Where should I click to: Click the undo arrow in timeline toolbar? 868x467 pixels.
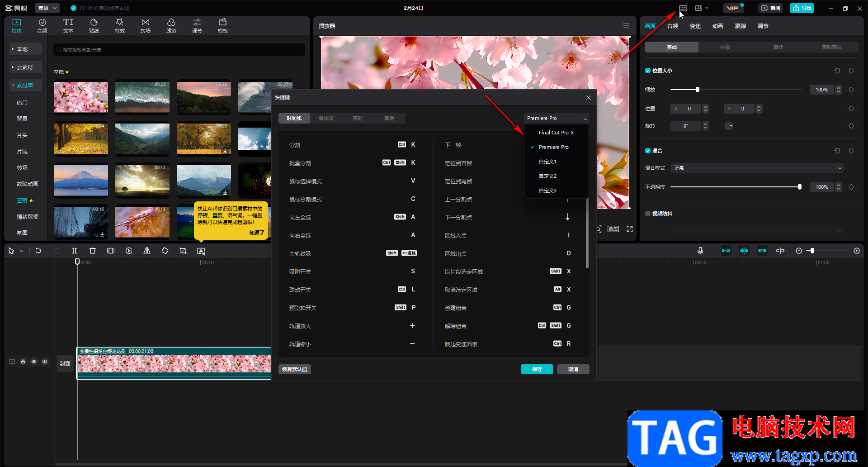[x=38, y=251]
